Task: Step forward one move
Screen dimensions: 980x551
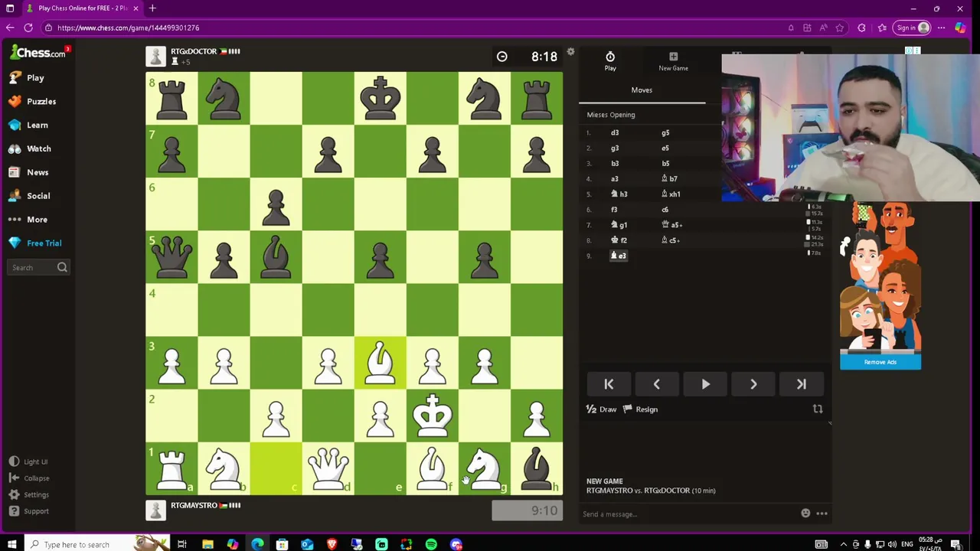Action: click(x=753, y=384)
